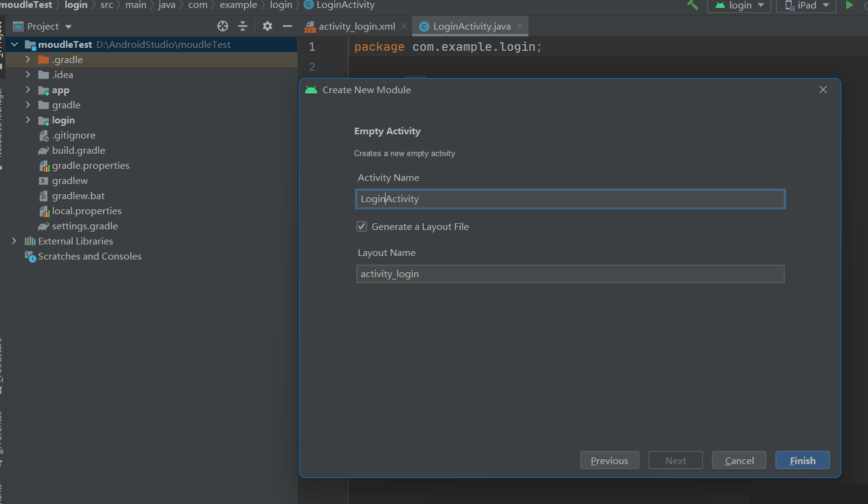The width and height of the screenshot is (868, 504).
Task: Close the LoginActivity.java tab
Action: click(x=519, y=27)
